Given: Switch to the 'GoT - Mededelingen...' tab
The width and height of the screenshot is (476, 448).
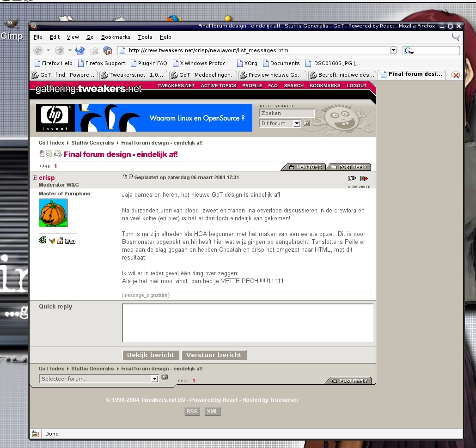Looking at the screenshot, I should coord(203,75).
